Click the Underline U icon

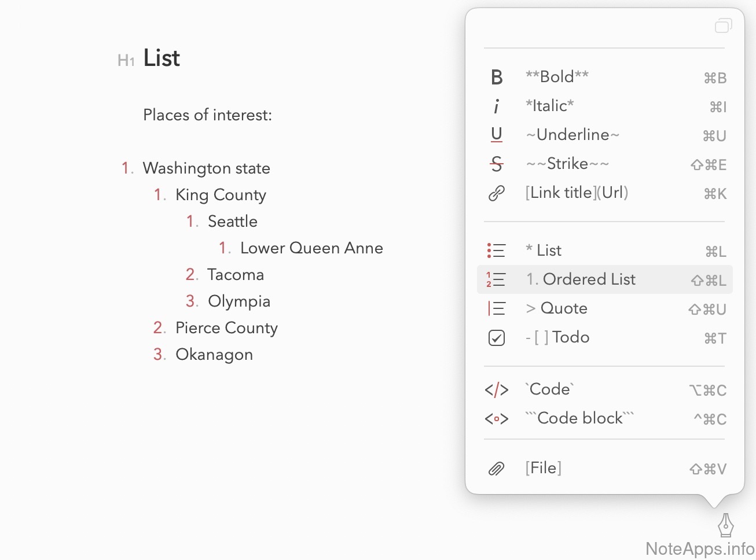pos(497,135)
